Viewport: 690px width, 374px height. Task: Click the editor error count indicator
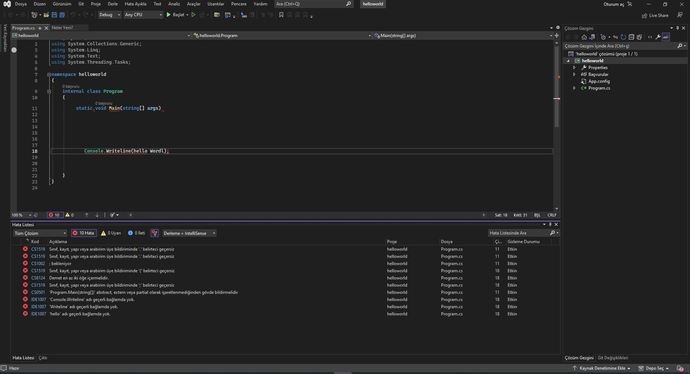tap(55, 215)
